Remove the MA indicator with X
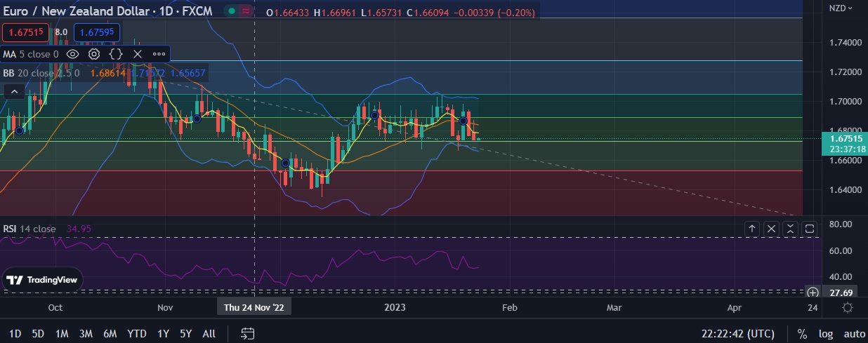The height and width of the screenshot is (343, 868). tap(138, 54)
